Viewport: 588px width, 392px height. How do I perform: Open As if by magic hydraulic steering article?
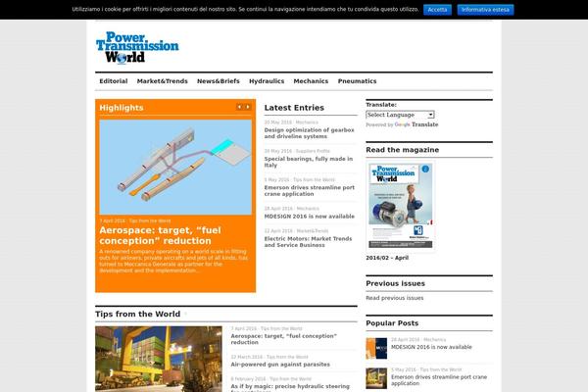tap(290, 388)
